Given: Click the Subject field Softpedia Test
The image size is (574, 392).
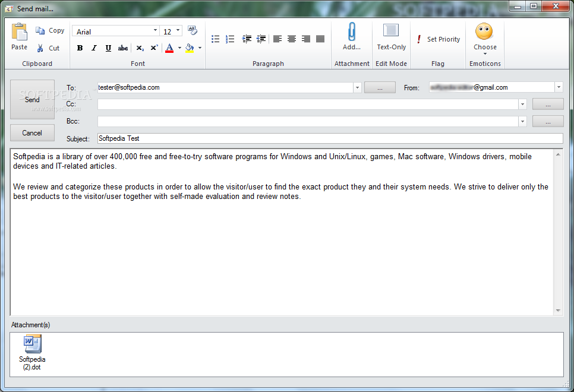Looking at the screenshot, I should pyautogui.click(x=330, y=138).
